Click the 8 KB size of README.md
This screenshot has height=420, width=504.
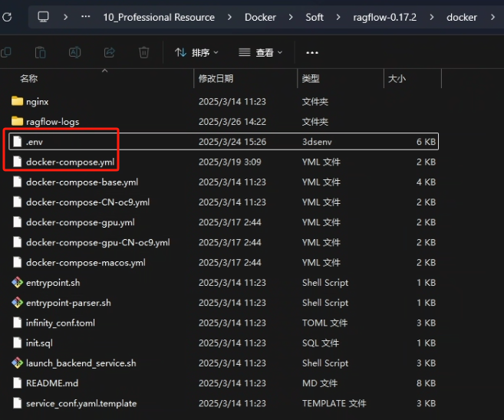[x=427, y=383]
